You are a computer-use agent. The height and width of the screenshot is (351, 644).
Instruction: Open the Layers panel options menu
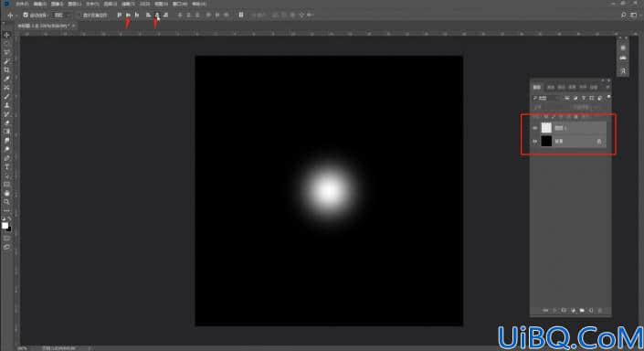point(607,87)
